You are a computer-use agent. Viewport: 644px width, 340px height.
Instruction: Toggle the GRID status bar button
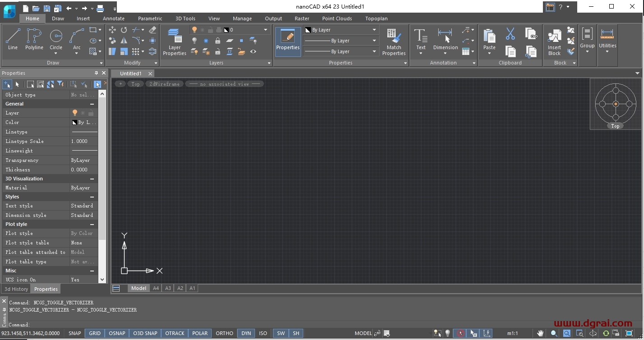pyautogui.click(x=95, y=333)
